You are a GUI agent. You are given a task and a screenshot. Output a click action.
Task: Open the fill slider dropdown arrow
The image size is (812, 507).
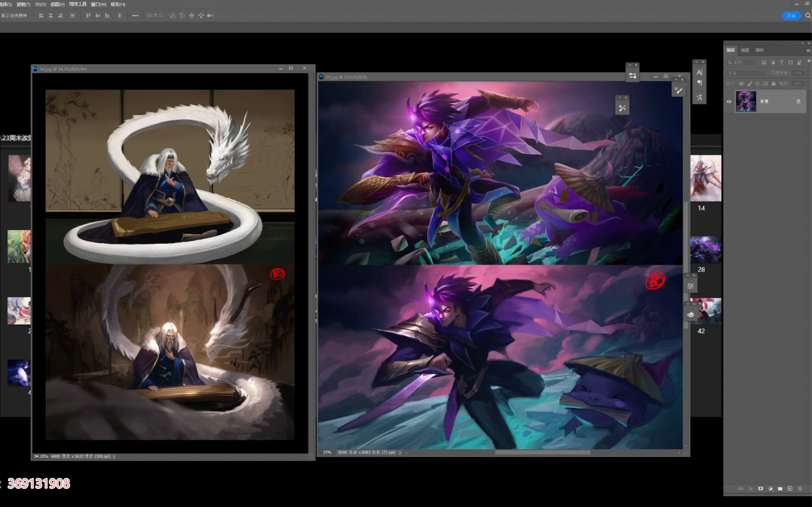point(807,84)
